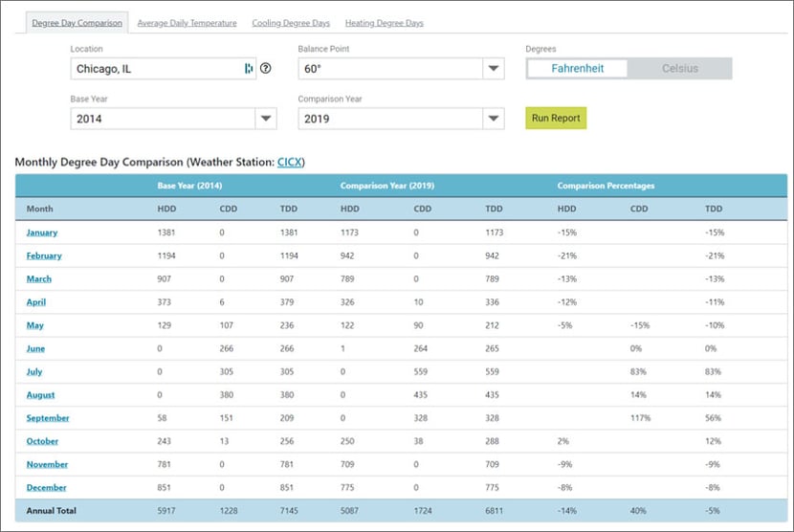Select the Degree Day Comparison tab
The height and width of the screenshot is (532, 794).
point(77,23)
